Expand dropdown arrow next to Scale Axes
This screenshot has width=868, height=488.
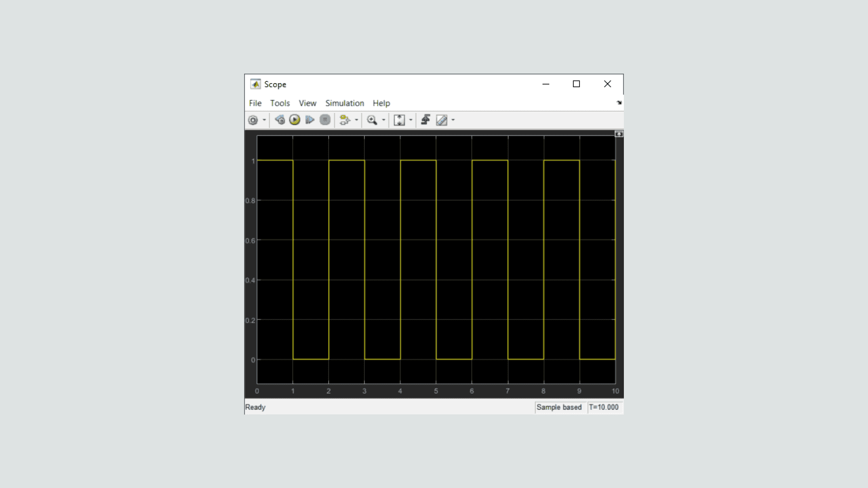pyautogui.click(x=410, y=120)
